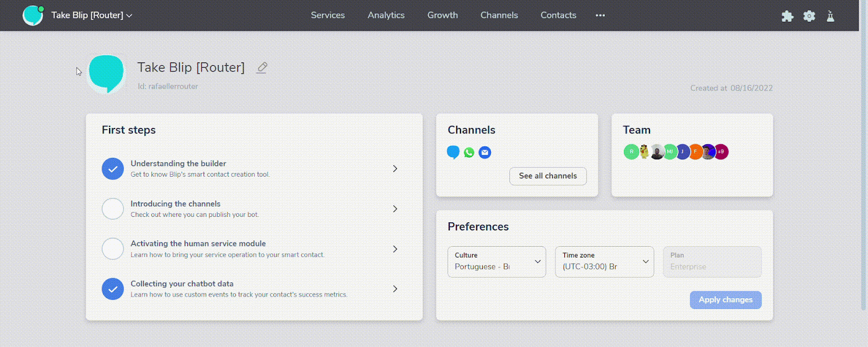
Task: Click the 'See all channels' button
Action: [548, 176]
